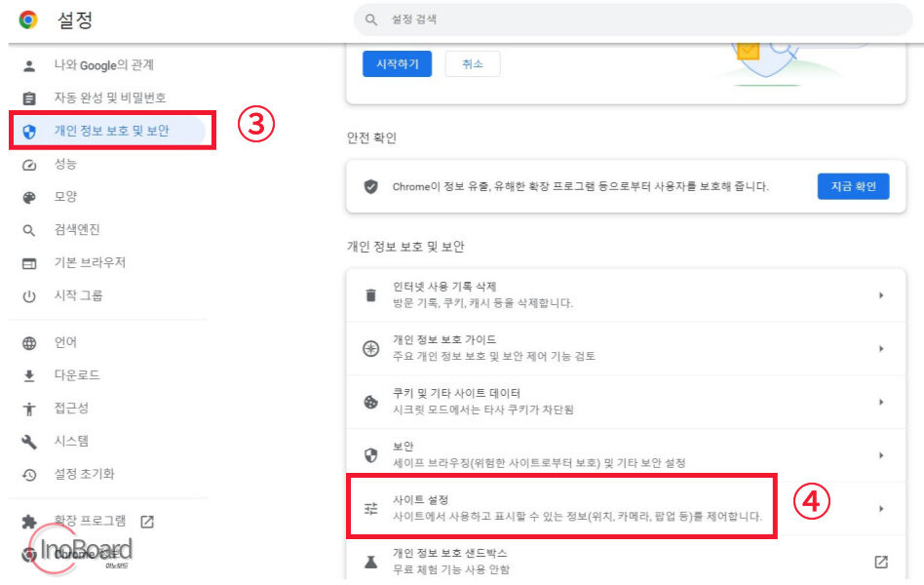Go to the 접근성 section
924x585 pixels.
pyautogui.click(x=71, y=409)
